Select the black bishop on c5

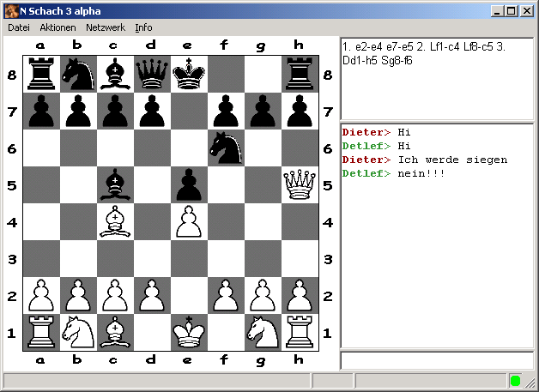115,184
